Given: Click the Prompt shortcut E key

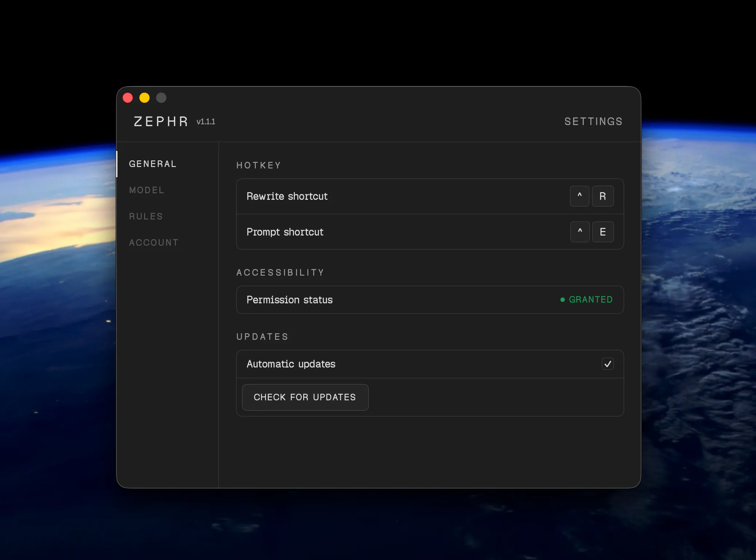Looking at the screenshot, I should (x=603, y=232).
